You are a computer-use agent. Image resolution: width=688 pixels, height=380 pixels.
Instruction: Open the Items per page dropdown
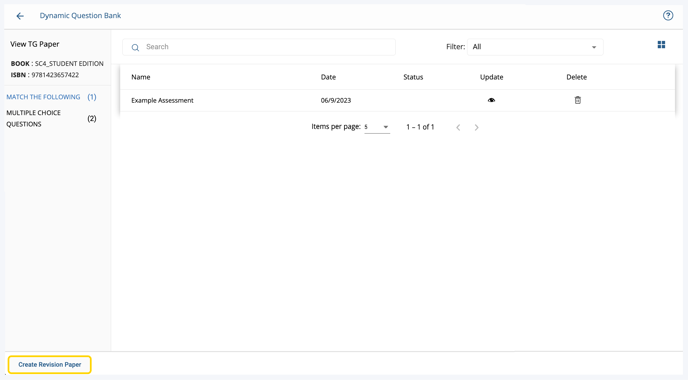pyautogui.click(x=377, y=127)
